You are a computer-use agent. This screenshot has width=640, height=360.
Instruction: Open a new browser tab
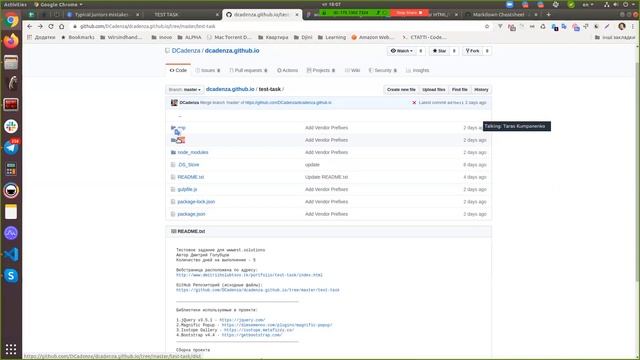[548, 15]
